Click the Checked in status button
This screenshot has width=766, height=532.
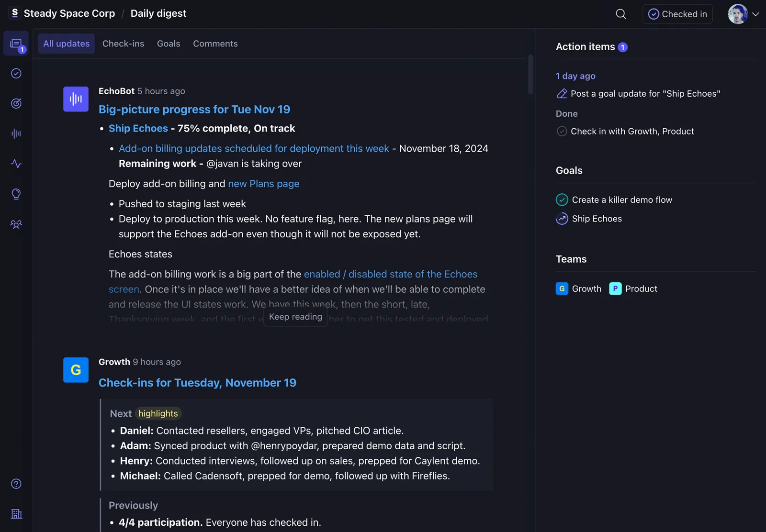[677, 14]
